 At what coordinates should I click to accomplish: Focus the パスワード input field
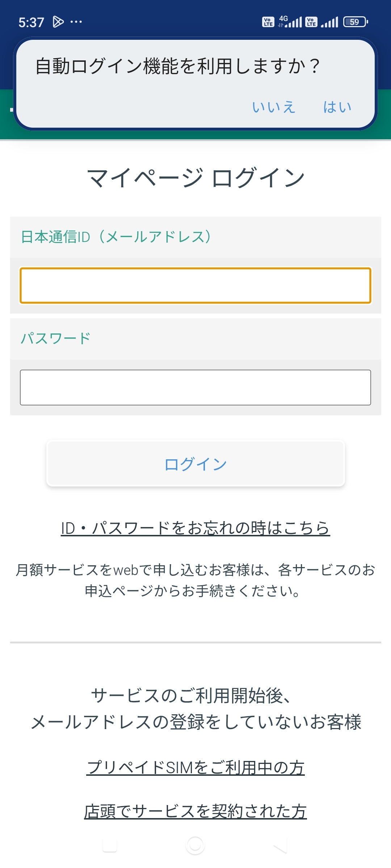tap(195, 387)
